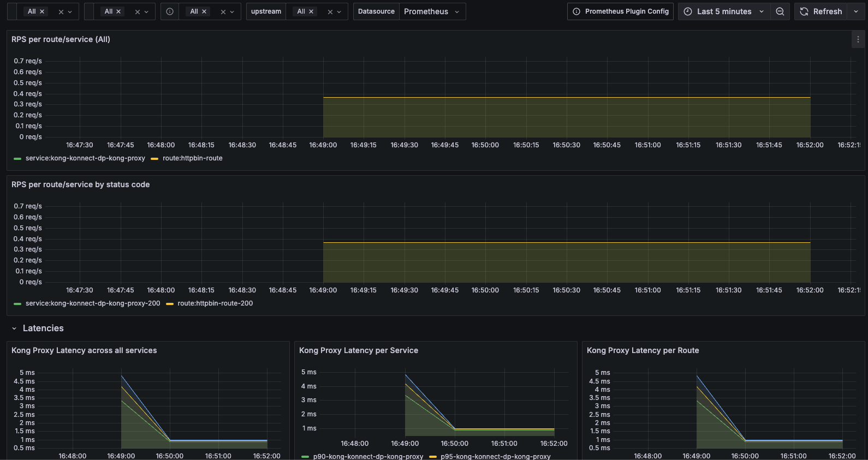Remove the All chip in upstream filter
868x460 pixels.
point(311,11)
